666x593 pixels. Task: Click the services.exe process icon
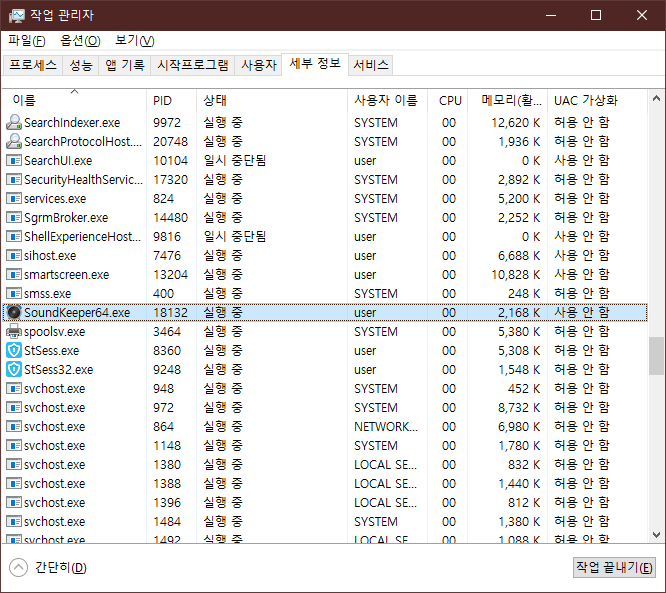(14, 198)
